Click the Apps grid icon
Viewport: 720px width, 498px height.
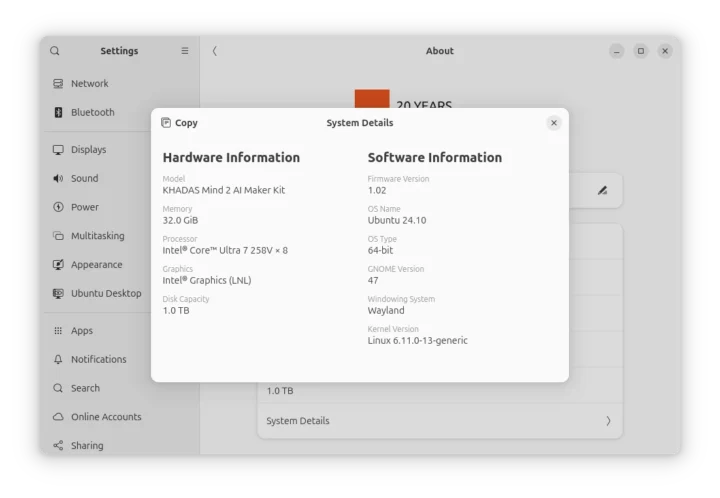(x=58, y=331)
